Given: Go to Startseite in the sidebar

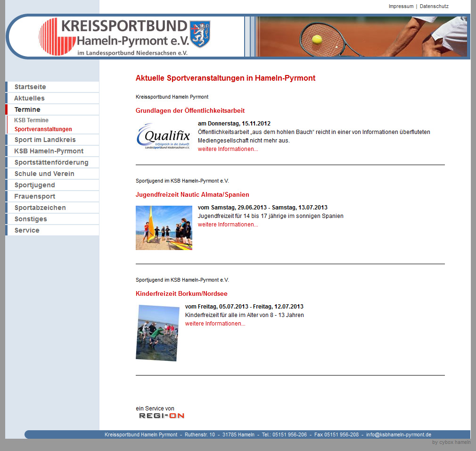Looking at the screenshot, I should coord(30,87).
